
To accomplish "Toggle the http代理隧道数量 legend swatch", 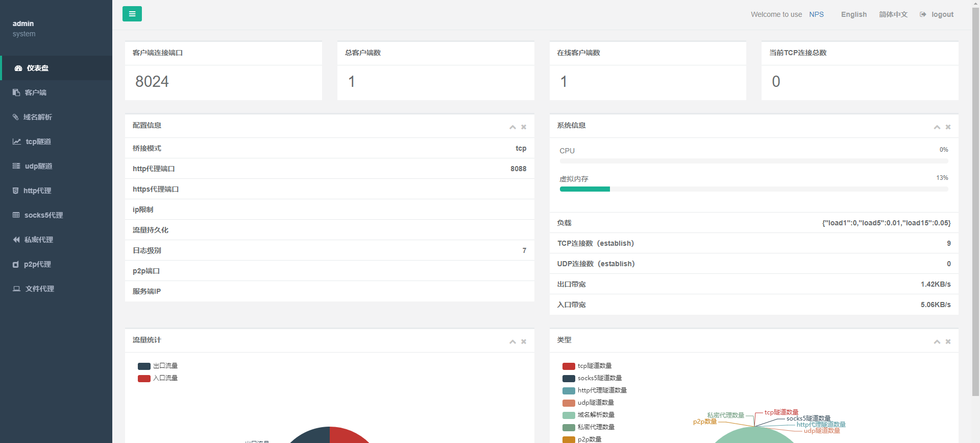I will tap(569, 391).
